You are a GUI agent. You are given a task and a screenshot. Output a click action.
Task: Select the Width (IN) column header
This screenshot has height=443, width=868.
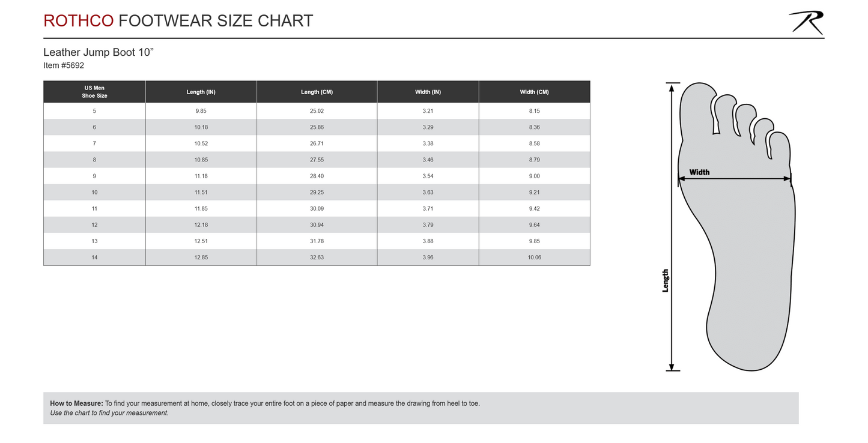pyautogui.click(x=428, y=92)
